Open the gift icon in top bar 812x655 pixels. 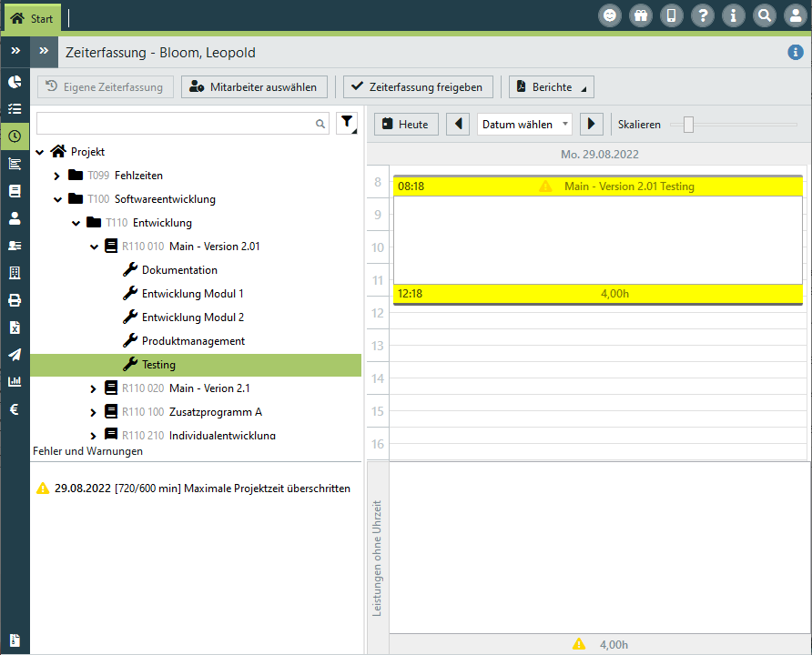pos(641,15)
